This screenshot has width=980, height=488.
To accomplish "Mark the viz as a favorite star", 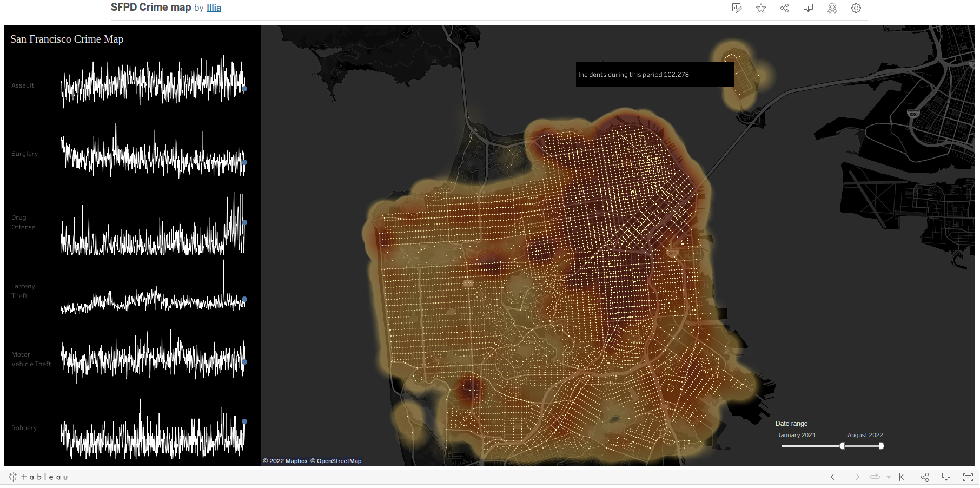I will click(x=761, y=8).
